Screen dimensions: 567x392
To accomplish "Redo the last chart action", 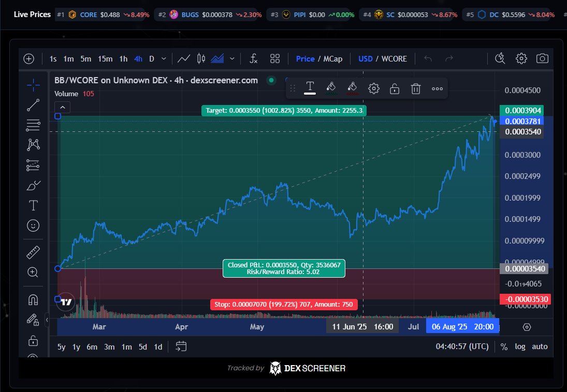I will click(x=449, y=58).
